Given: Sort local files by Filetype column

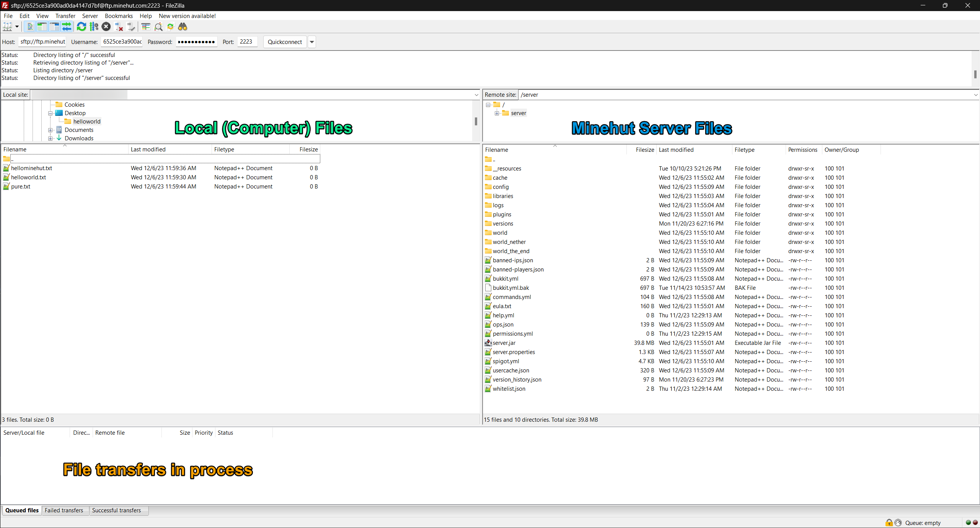Looking at the screenshot, I should pyautogui.click(x=251, y=149).
